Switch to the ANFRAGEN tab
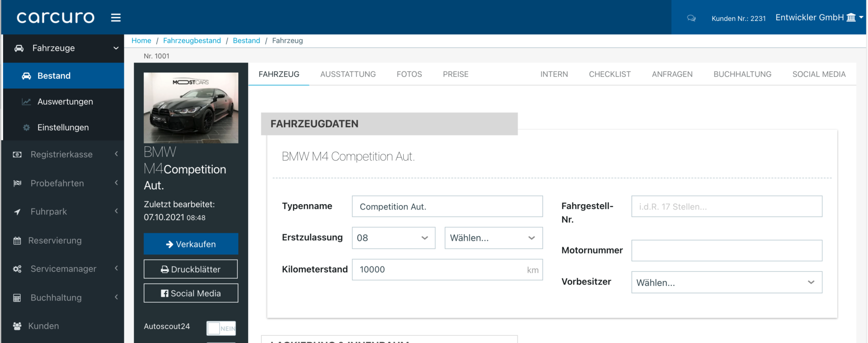The height and width of the screenshot is (343, 868). coord(672,74)
